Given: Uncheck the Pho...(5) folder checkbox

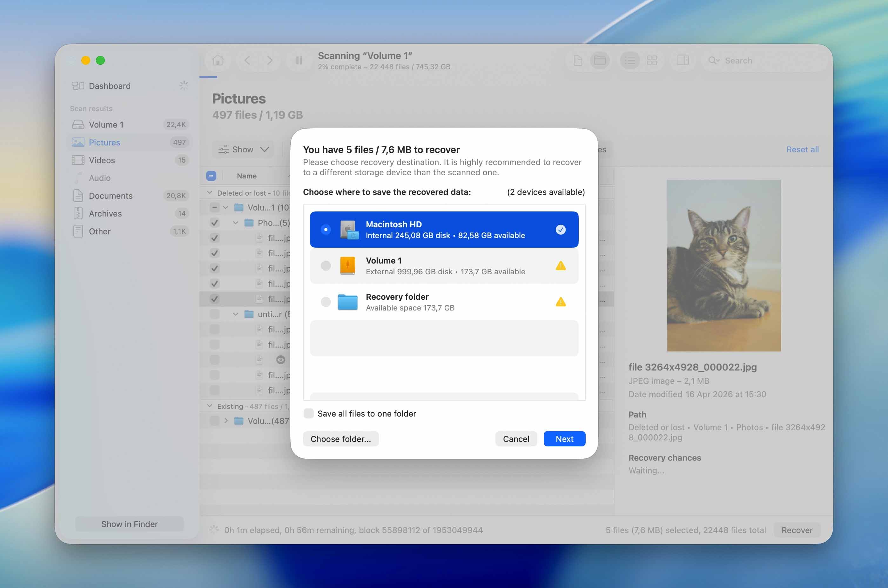Looking at the screenshot, I should (x=215, y=223).
